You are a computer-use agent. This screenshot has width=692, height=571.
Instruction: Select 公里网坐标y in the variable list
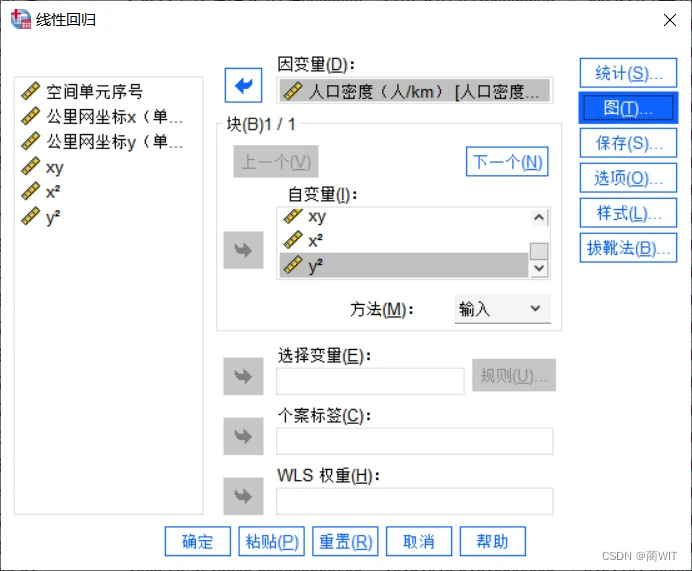[114, 142]
